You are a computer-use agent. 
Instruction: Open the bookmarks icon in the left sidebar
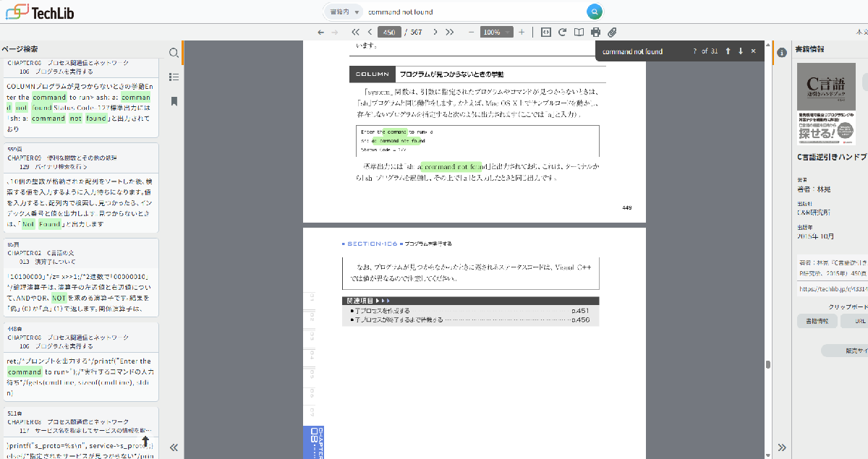click(x=174, y=101)
